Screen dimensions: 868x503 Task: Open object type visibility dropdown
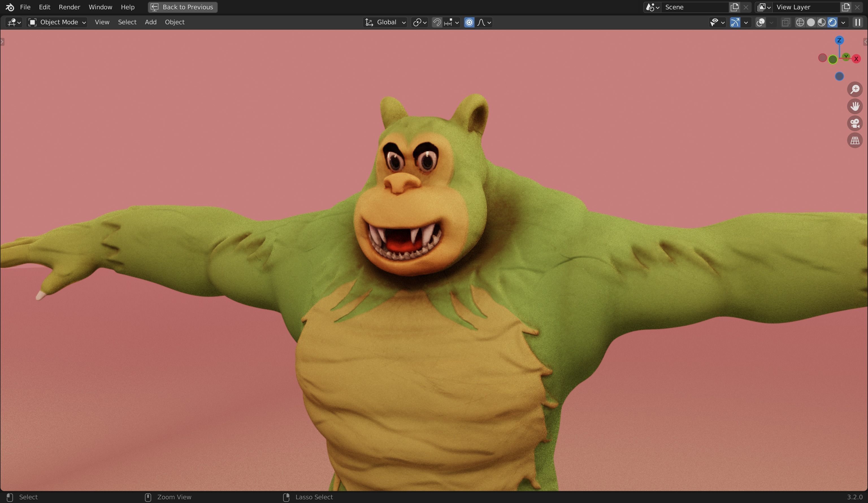point(717,22)
